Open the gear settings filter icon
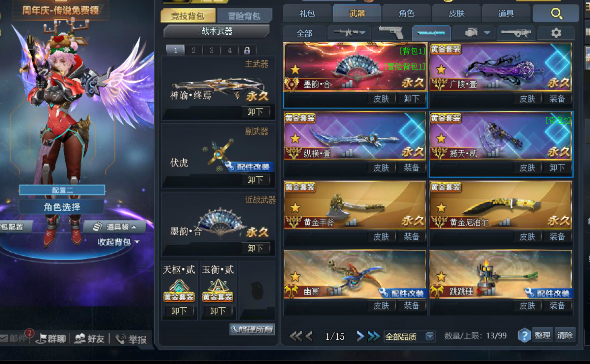 click(556, 33)
